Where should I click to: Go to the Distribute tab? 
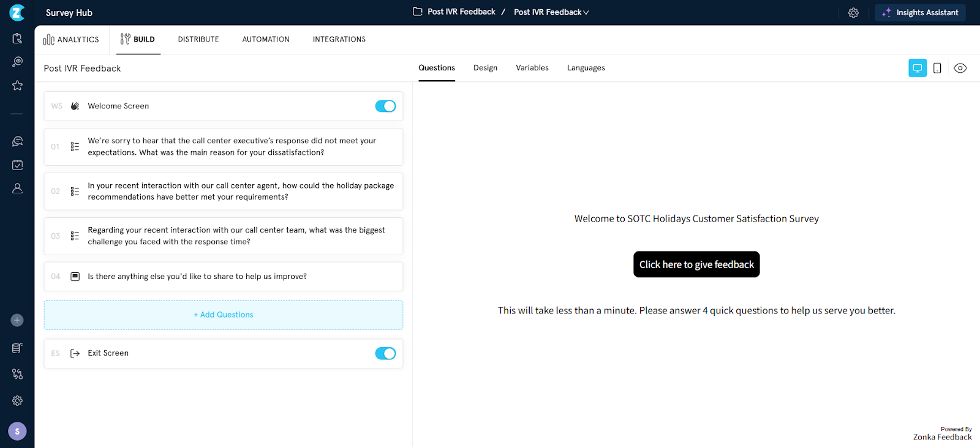tap(198, 39)
